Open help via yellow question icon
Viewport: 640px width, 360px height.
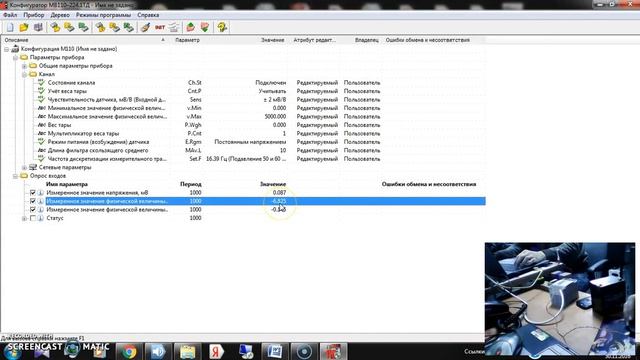(x=222, y=27)
